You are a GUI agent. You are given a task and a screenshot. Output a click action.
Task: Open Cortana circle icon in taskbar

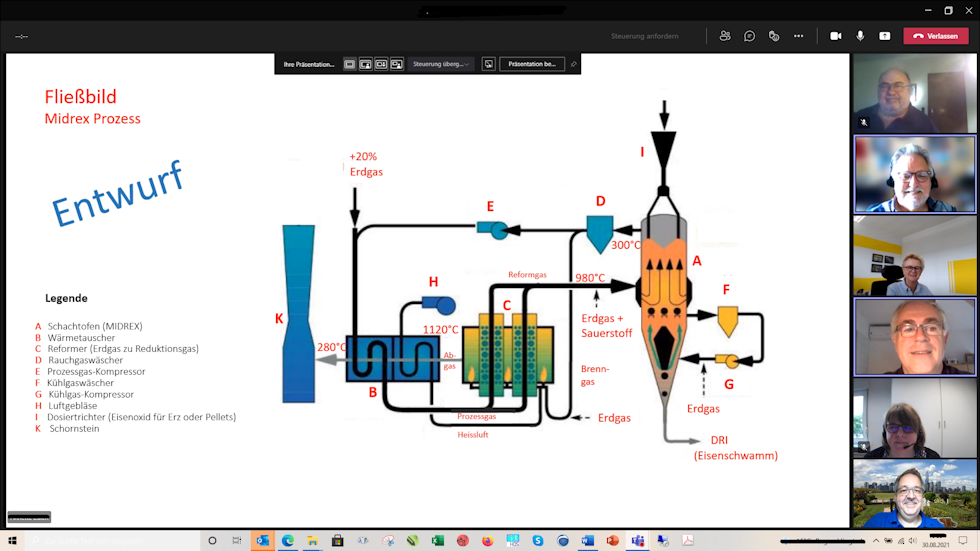pyautogui.click(x=212, y=540)
